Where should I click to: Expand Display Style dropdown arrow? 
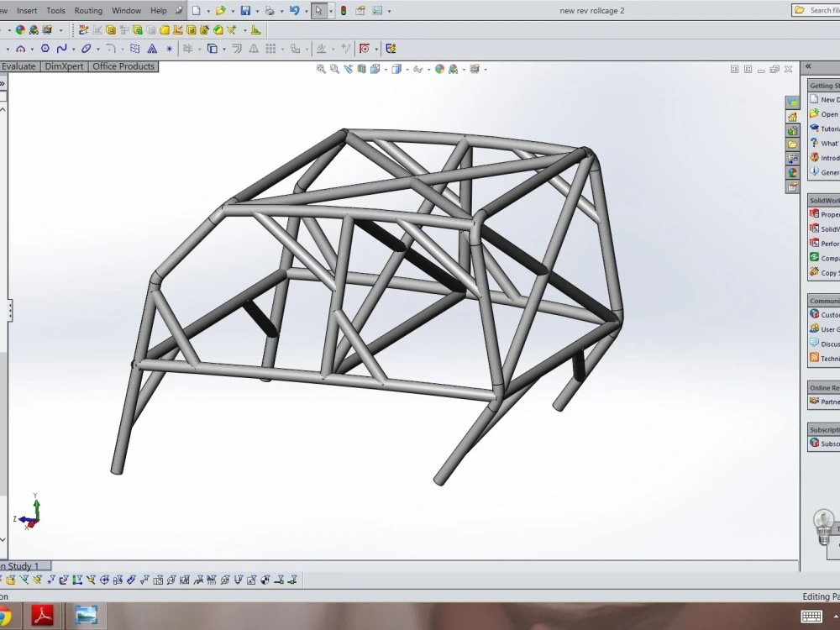tap(407, 69)
